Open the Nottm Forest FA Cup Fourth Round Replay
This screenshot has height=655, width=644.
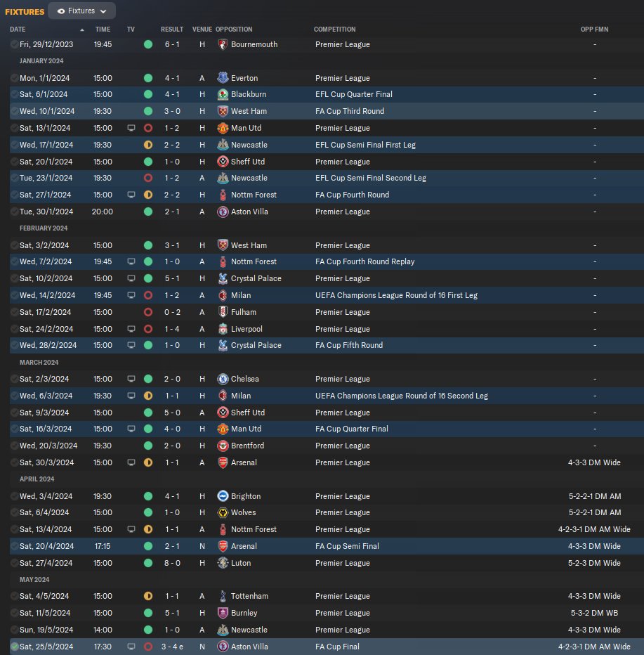[x=364, y=261]
